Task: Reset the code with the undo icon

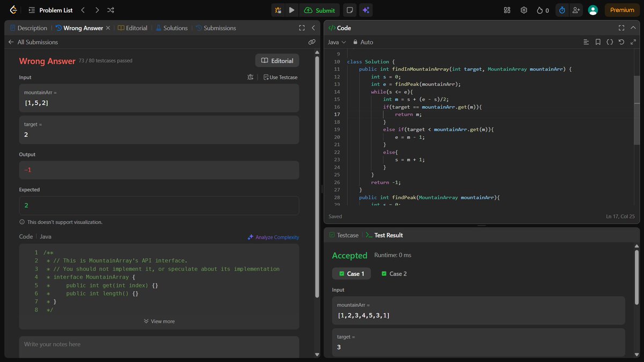Action: pos(621,42)
